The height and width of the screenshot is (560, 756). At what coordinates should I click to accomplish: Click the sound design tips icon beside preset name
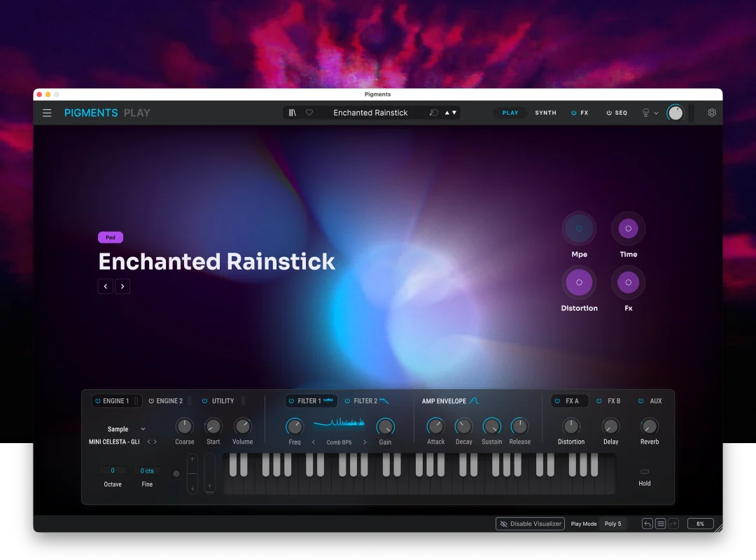pyautogui.click(x=433, y=113)
